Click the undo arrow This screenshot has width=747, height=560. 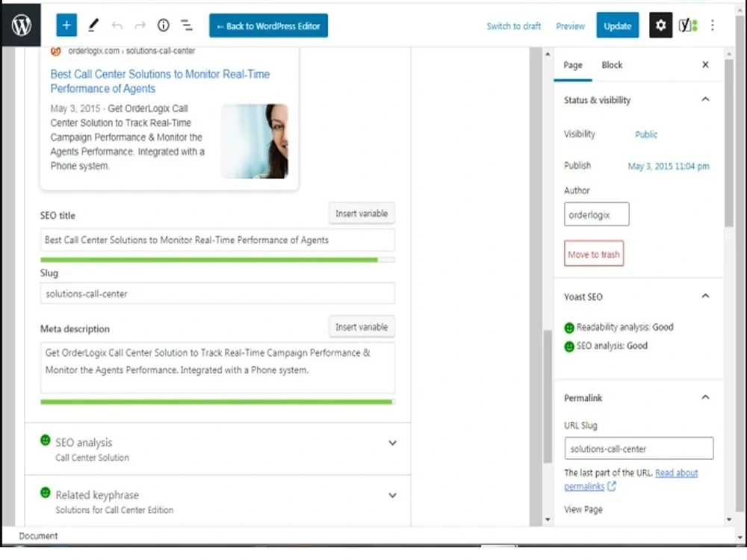point(117,25)
